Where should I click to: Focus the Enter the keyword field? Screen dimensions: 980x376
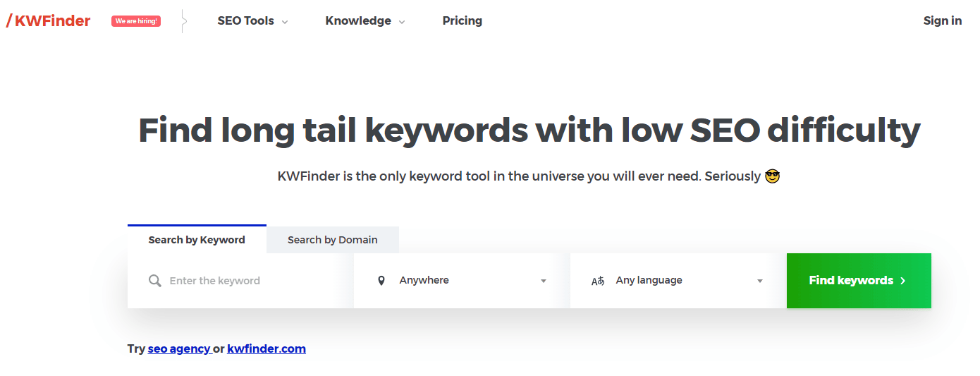pos(240,281)
